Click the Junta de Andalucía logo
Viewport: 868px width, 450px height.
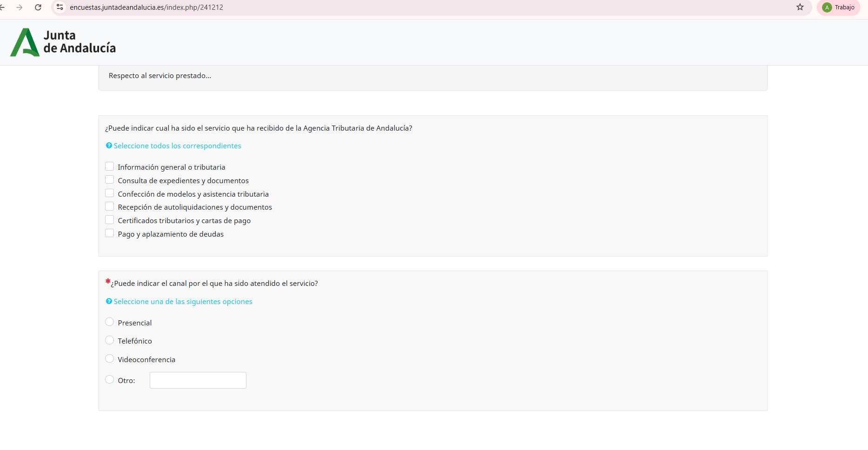click(63, 42)
